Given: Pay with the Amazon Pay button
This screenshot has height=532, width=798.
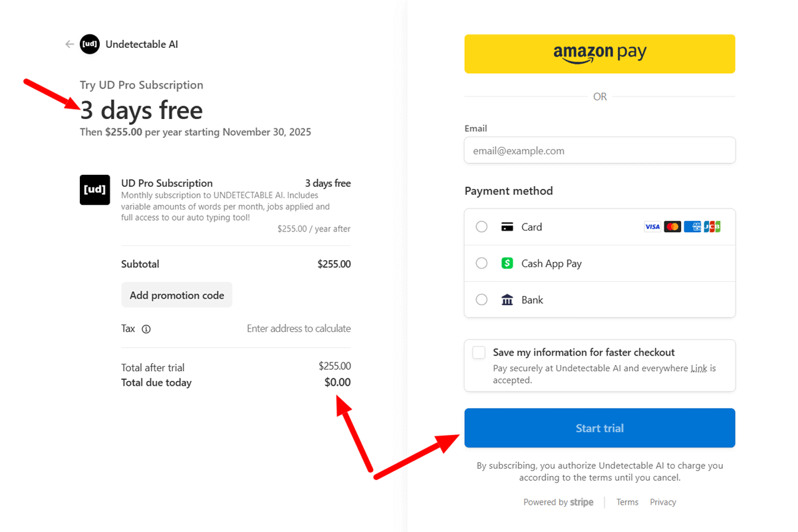Looking at the screenshot, I should tap(599, 54).
